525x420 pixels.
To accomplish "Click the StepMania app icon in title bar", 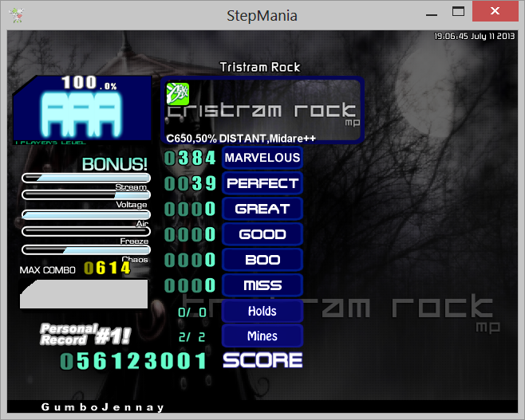I will [x=17, y=15].
